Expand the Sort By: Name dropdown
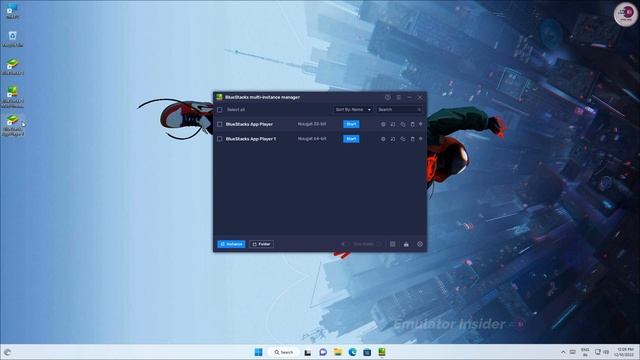The image size is (640, 360). coord(353,110)
